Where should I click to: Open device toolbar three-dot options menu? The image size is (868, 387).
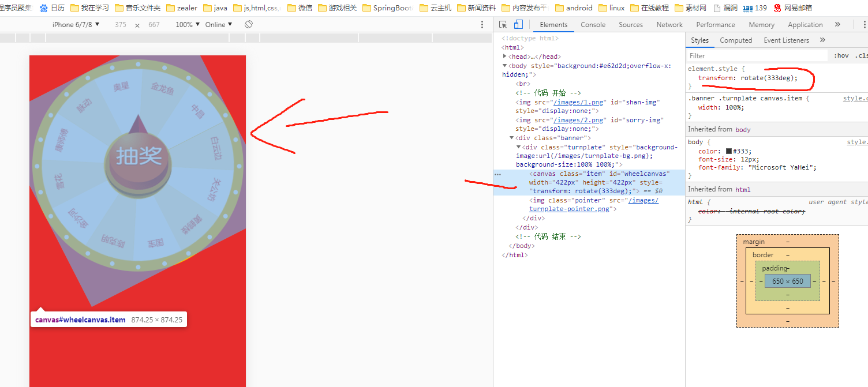tap(482, 25)
